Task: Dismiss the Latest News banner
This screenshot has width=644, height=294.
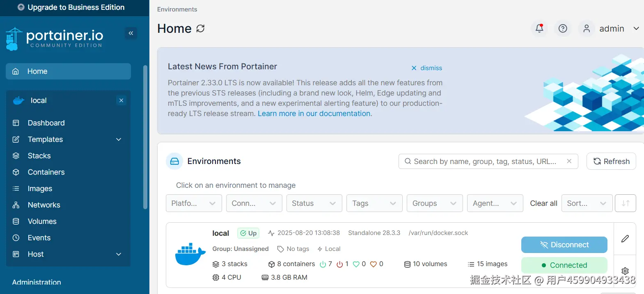Action: pyautogui.click(x=427, y=68)
